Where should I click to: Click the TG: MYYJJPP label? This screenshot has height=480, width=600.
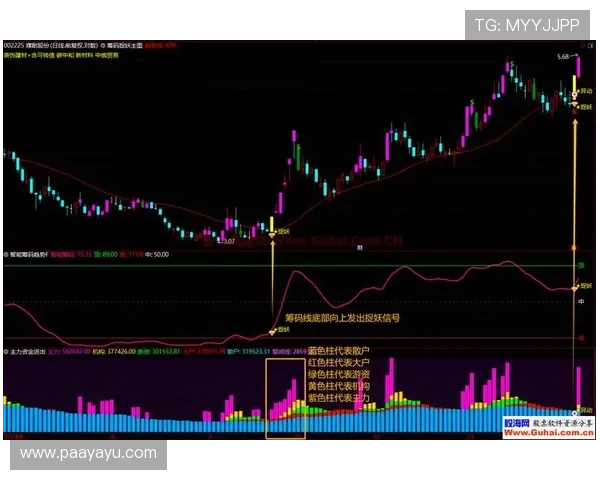tap(527, 24)
